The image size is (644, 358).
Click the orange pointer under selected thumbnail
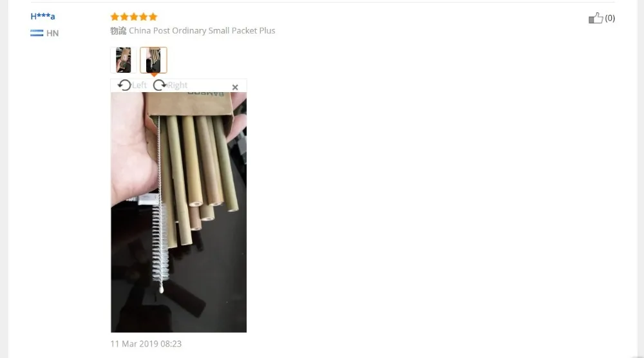pos(154,75)
